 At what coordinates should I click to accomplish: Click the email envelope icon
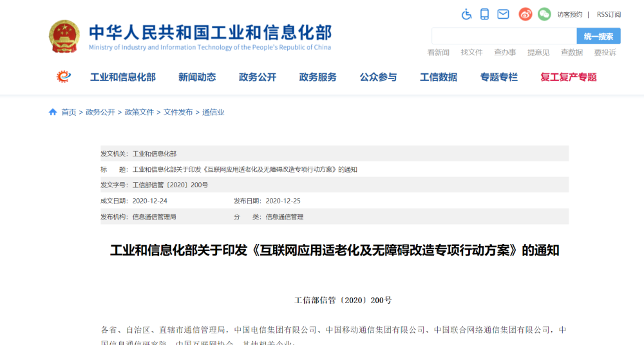pyautogui.click(x=503, y=14)
